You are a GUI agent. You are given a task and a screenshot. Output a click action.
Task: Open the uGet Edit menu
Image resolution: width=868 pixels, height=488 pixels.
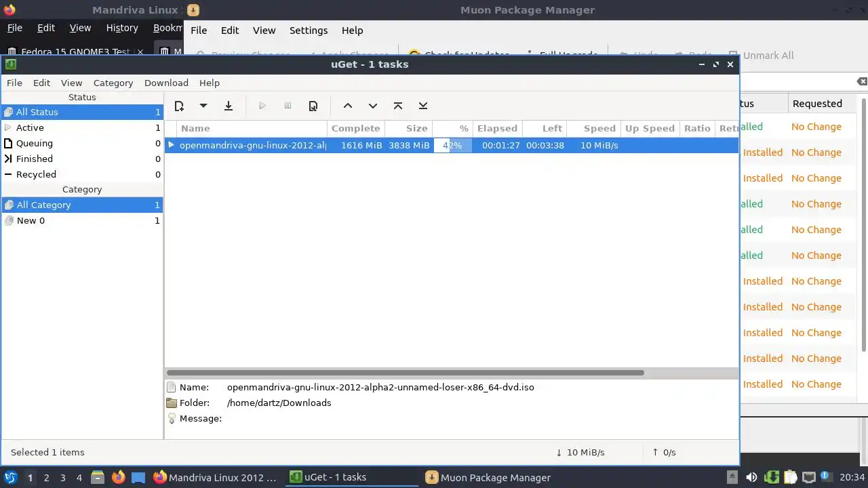coord(41,83)
